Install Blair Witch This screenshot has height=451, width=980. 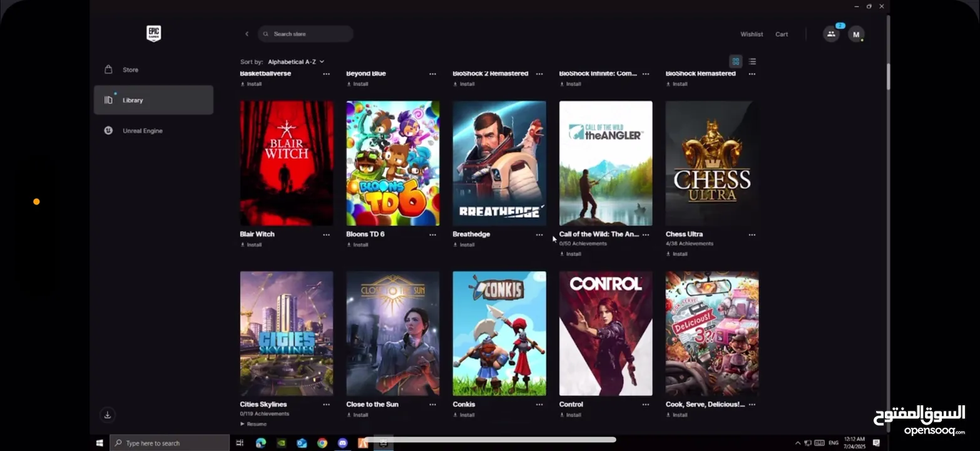click(252, 245)
